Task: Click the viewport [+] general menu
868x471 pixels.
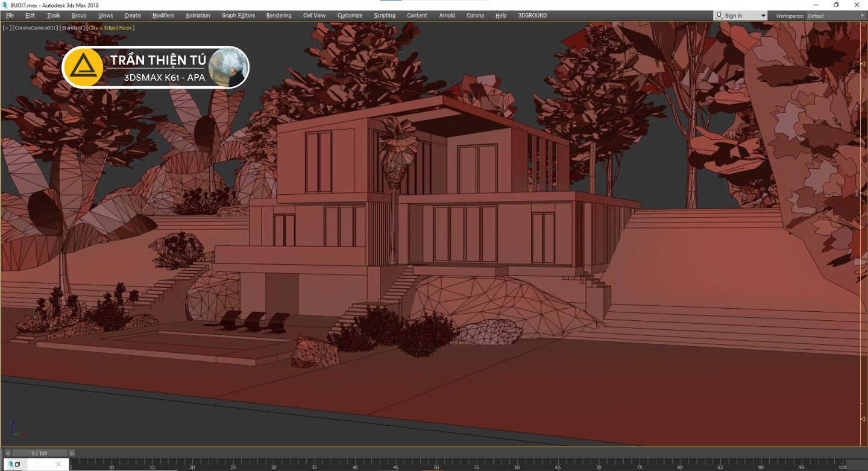Action: pos(7,28)
